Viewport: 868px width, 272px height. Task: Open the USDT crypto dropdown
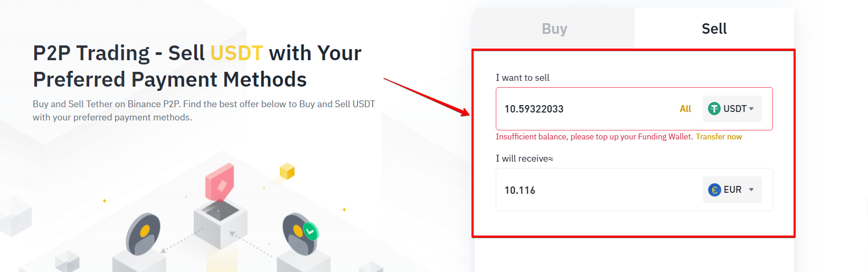732,109
